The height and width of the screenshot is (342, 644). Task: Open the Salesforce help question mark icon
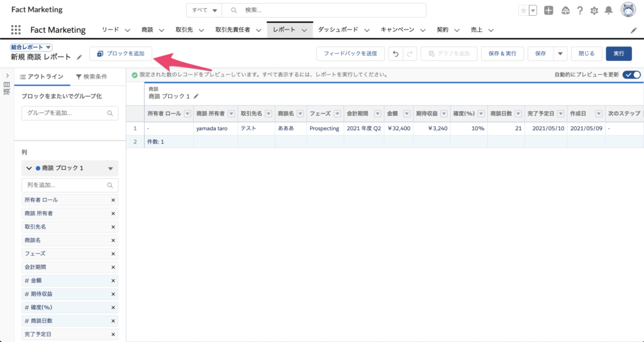point(580,11)
